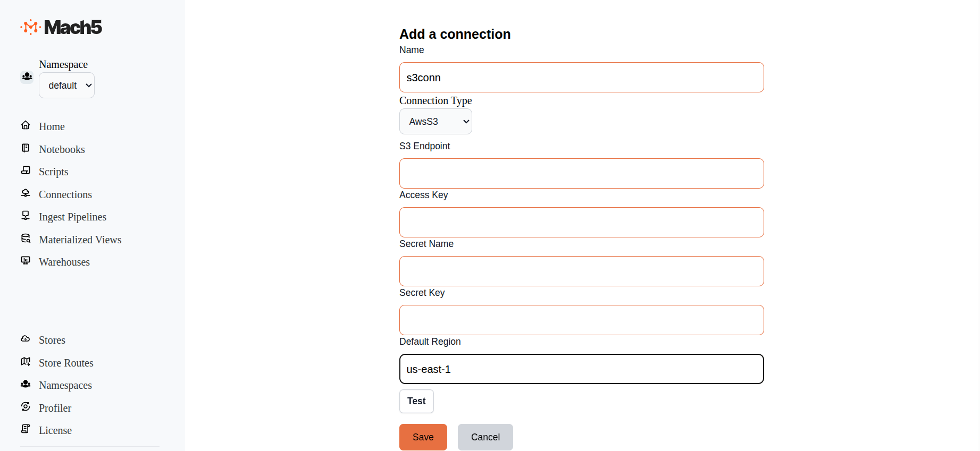Open the default namespace dropdown

click(x=66, y=85)
